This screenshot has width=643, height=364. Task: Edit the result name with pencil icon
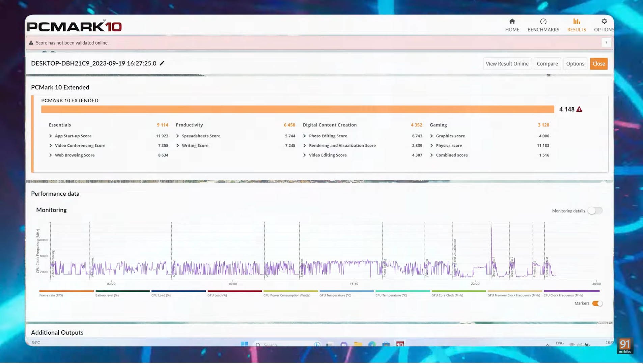(162, 63)
